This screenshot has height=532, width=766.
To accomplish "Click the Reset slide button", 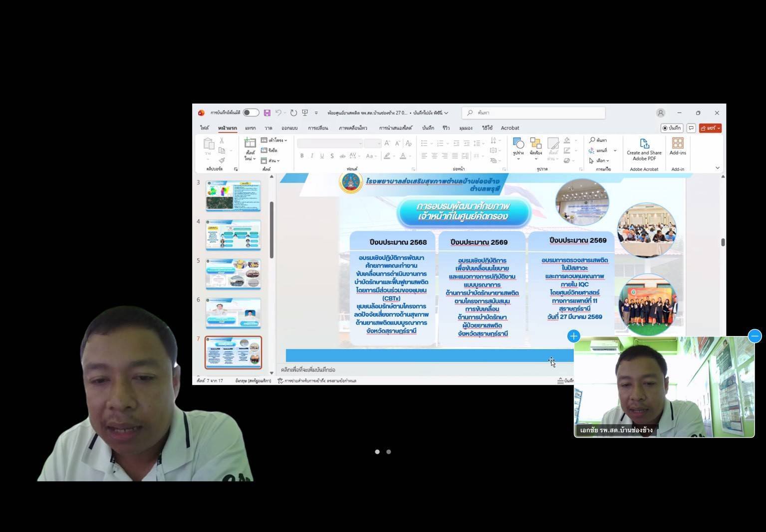I will 269,151.
